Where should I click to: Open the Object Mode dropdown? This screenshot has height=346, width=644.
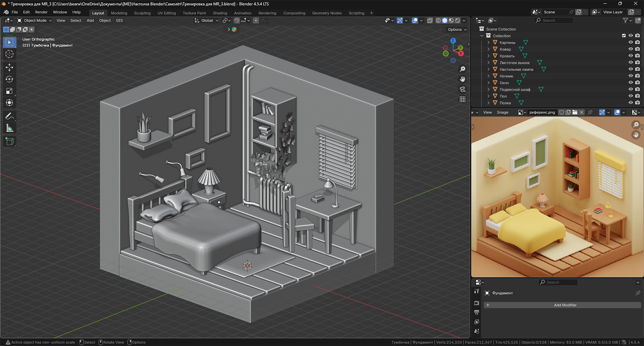click(35, 21)
